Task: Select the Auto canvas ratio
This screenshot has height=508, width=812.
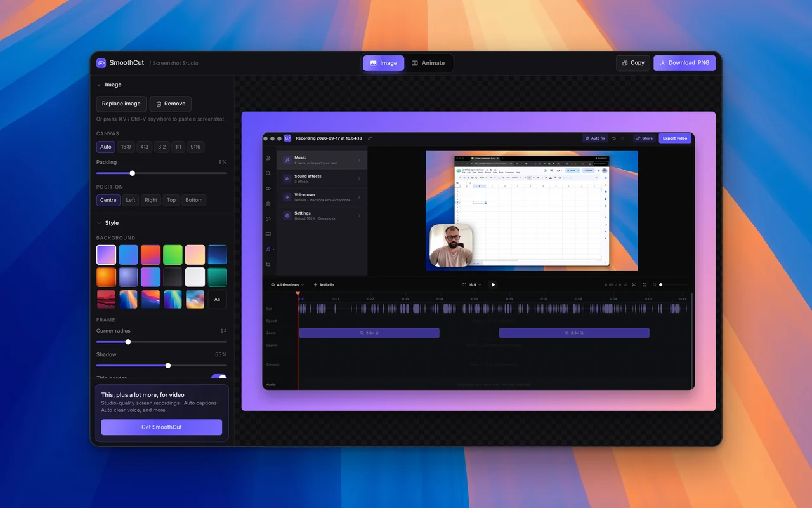Action: (106, 147)
